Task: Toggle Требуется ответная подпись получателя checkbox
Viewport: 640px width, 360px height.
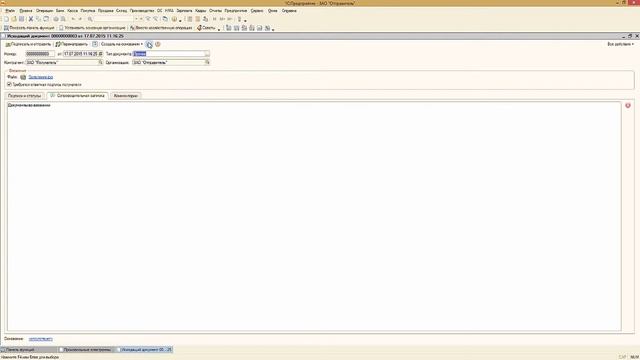Action: pyautogui.click(x=9, y=84)
